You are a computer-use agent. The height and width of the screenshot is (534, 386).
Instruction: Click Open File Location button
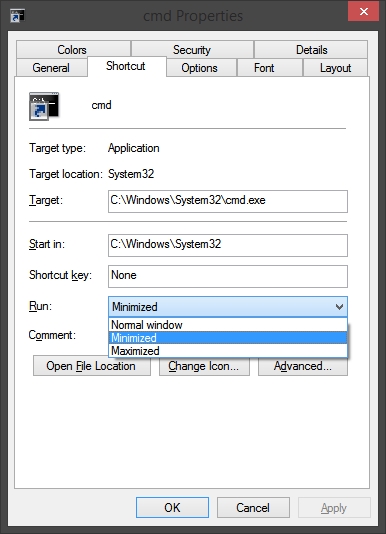[x=92, y=366]
